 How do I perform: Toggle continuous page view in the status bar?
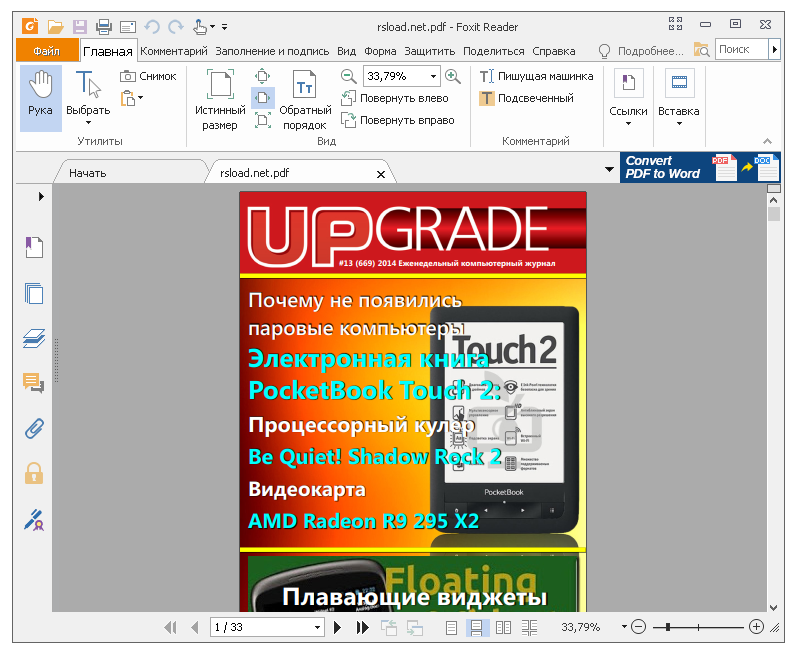pyautogui.click(x=476, y=628)
